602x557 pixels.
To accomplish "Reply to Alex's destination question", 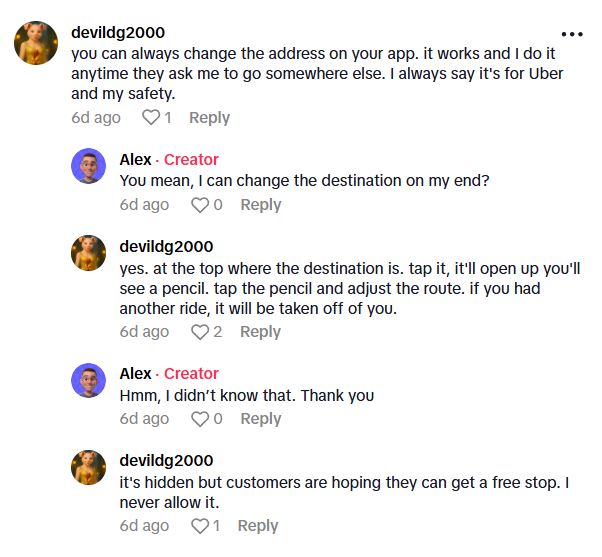I will (260, 205).
